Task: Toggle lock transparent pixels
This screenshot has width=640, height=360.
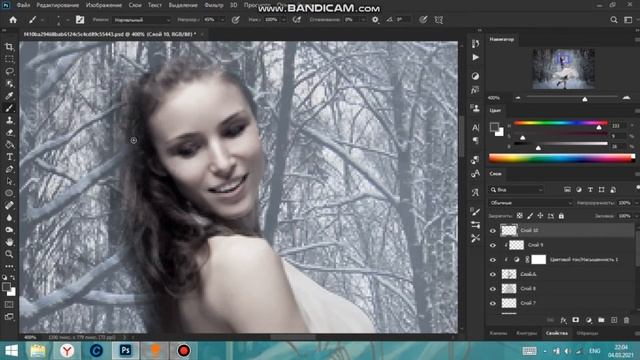Action: pos(520,216)
